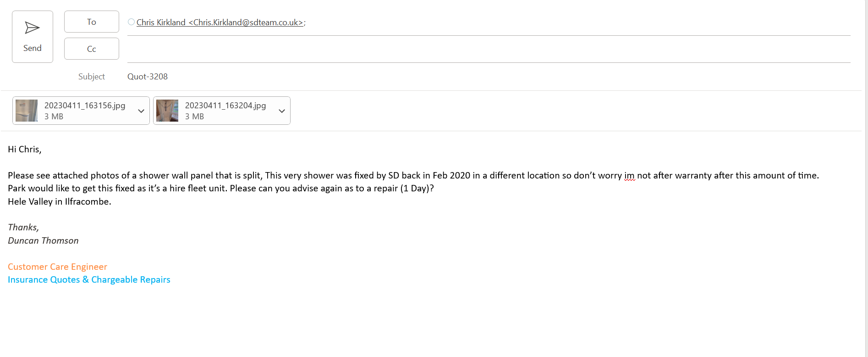Open the To recipients picker button
Screen dimensions: 868x357
coord(92,22)
